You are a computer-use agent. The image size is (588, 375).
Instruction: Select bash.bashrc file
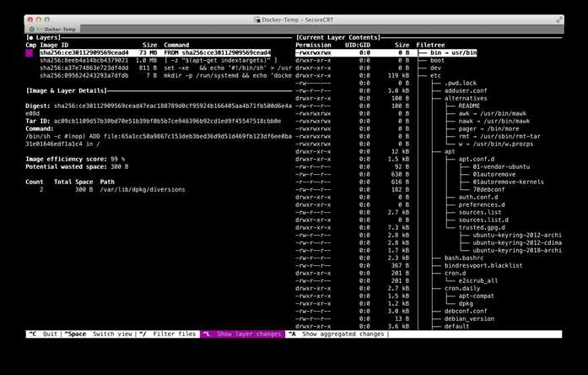coord(464,258)
